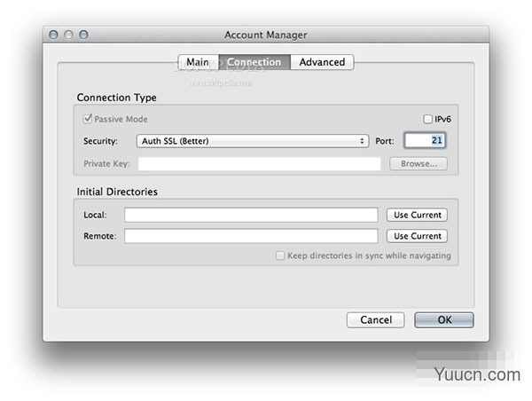Confirm with the OK button
Screen dimensions: 532x401
point(444,320)
